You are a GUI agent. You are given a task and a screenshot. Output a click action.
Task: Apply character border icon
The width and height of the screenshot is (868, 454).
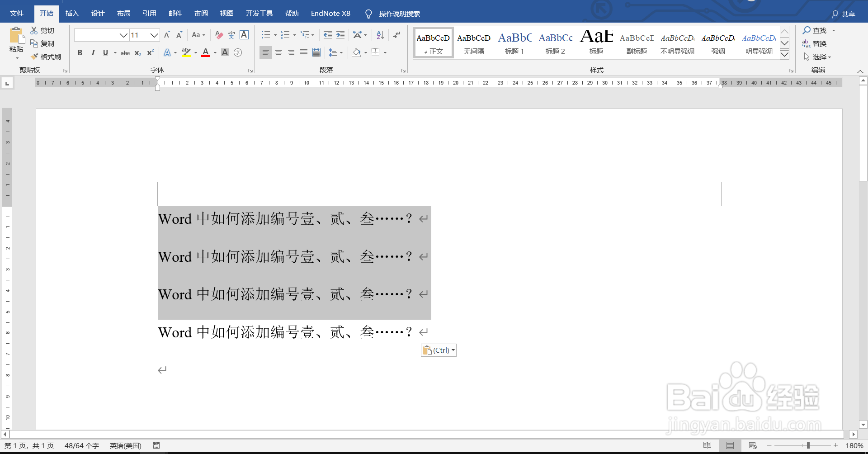coord(244,35)
